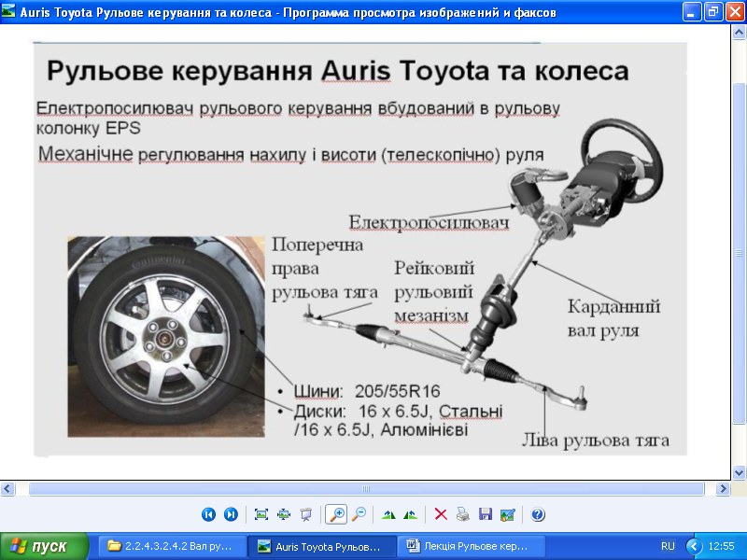Select the Zoom Out magnifier tool
Image resolution: width=747 pixels, height=560 pixels.
click(x=359, y=514)
